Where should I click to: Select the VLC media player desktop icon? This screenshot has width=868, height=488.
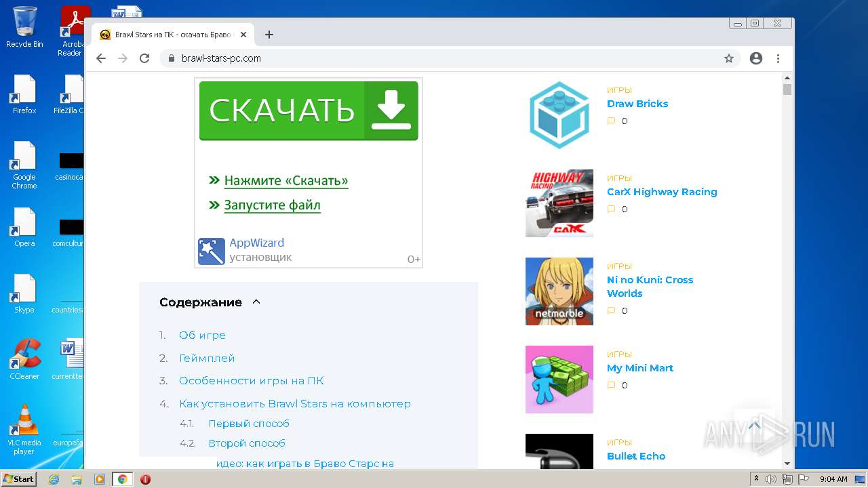[x=24, y=430]
